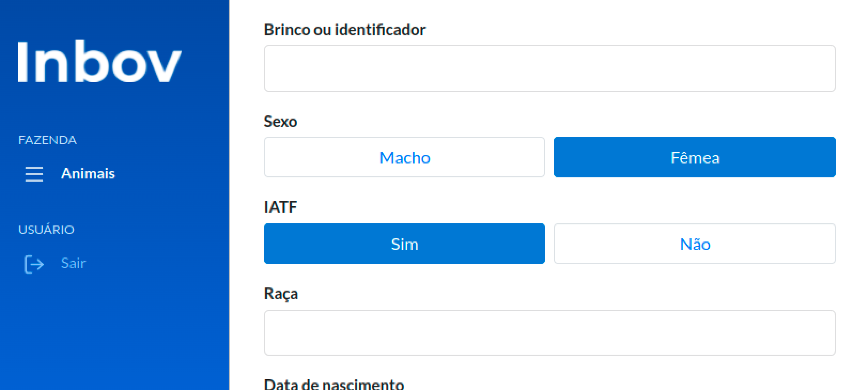The height and width of the screenshot is (390, 868).
Task: Click the Data de nascimento label
Action: pos(334,384)
